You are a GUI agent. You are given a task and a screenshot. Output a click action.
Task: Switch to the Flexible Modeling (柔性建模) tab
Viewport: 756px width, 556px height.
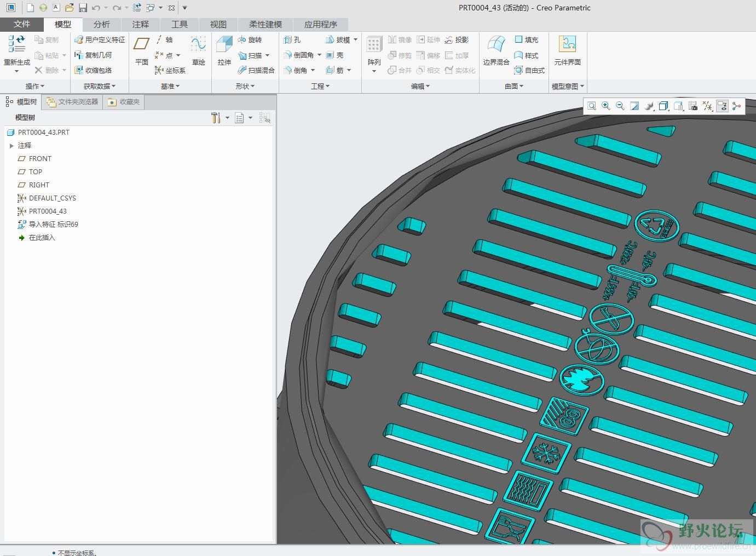(266, 24)
